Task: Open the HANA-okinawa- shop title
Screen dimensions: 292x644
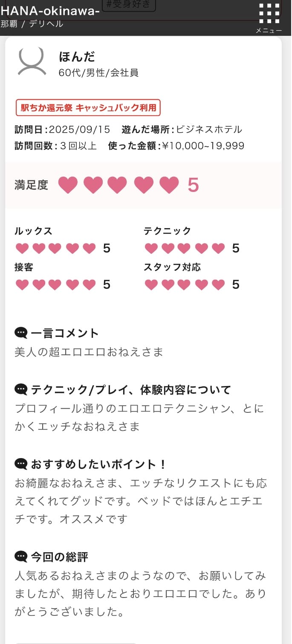Action: click(50, 11)
